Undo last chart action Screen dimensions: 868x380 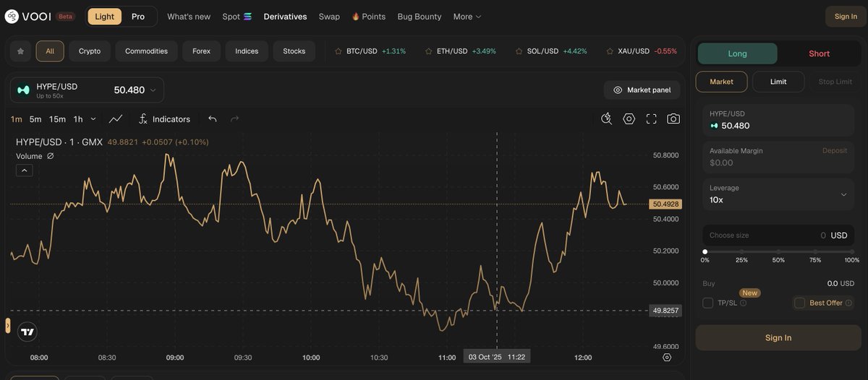pos(212,119)
